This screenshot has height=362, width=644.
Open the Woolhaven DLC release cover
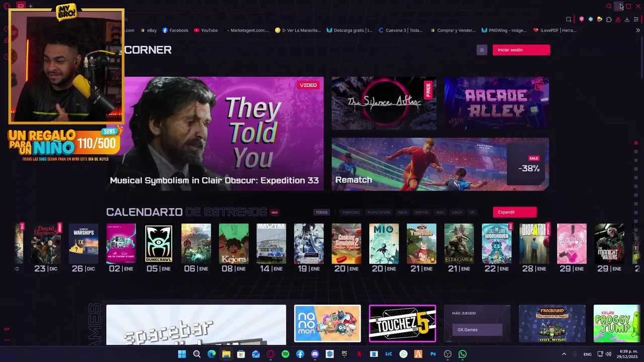click(497, 244)
